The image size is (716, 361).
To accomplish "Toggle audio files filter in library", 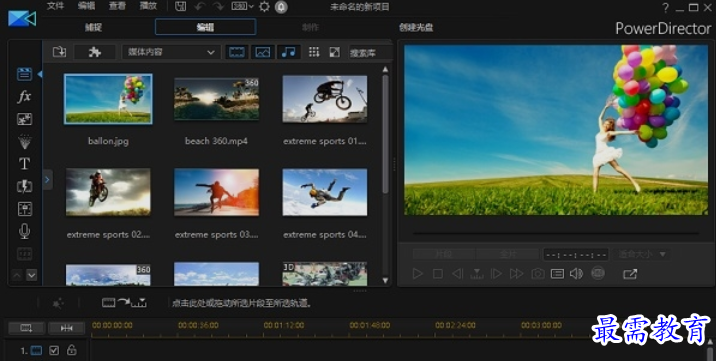I will click(x=288, y=52).
